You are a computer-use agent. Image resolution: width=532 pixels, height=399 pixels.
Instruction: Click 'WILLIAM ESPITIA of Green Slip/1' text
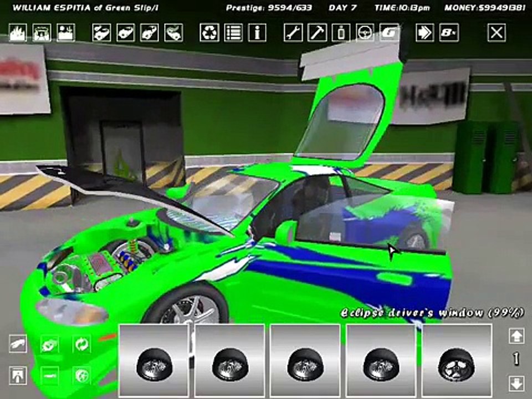click(x=85, y=8)
